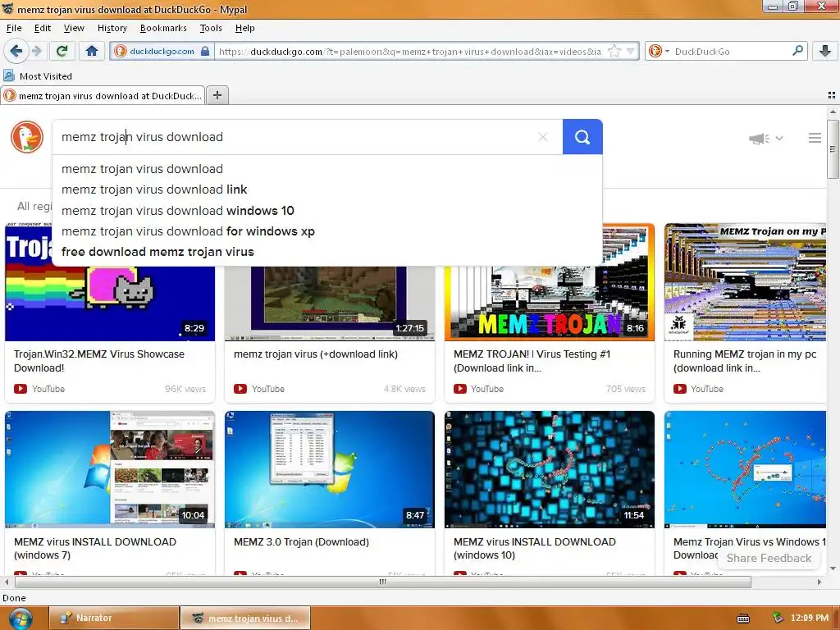This screenshot has width=840, height=630.
Task: Click the horizontal scrollbar right arrow
Action: (x=819, y=582)
